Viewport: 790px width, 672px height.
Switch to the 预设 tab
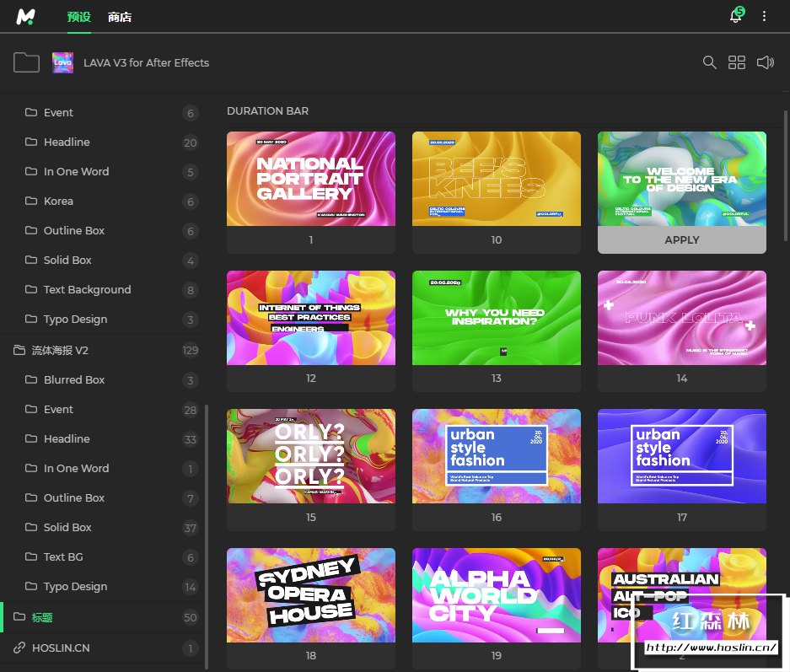(78, 17)
